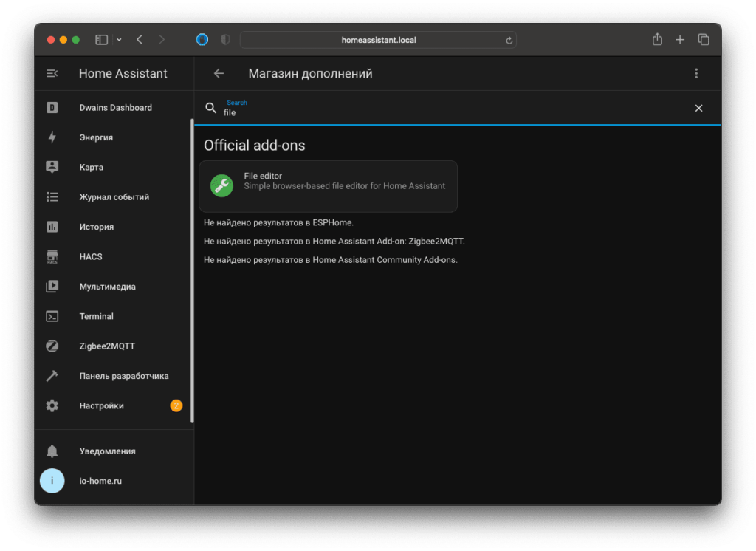Click the Official add-ons heading

coord(254,146)
